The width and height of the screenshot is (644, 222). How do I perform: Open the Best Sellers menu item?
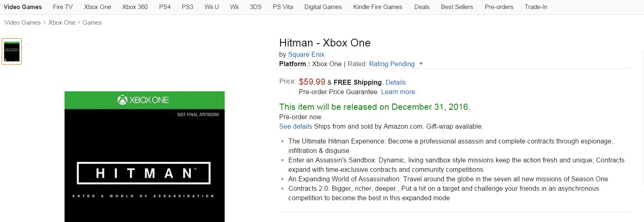point(457,7)
